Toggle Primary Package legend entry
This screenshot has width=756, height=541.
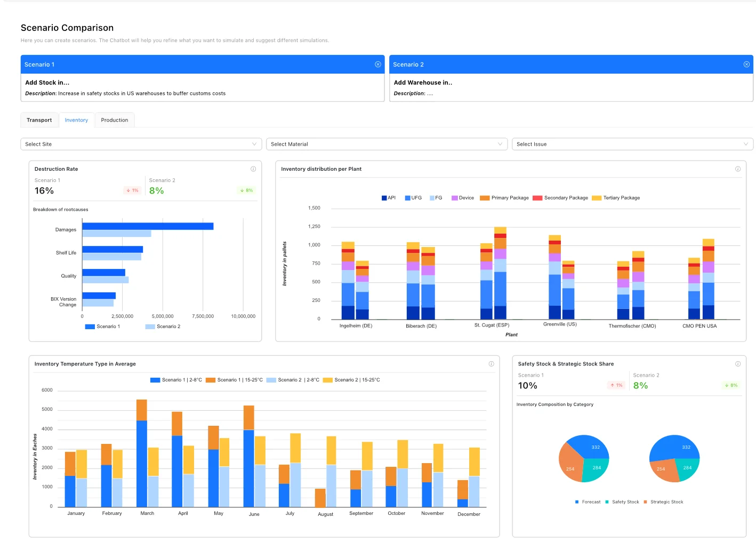tap(504, 198)
